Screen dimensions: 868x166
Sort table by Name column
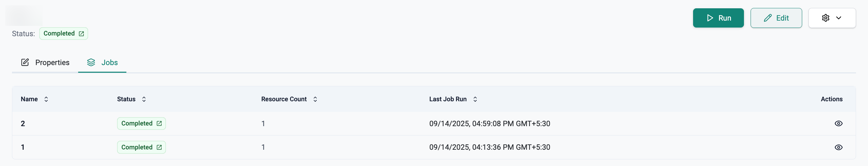click(x=46, y=99)
